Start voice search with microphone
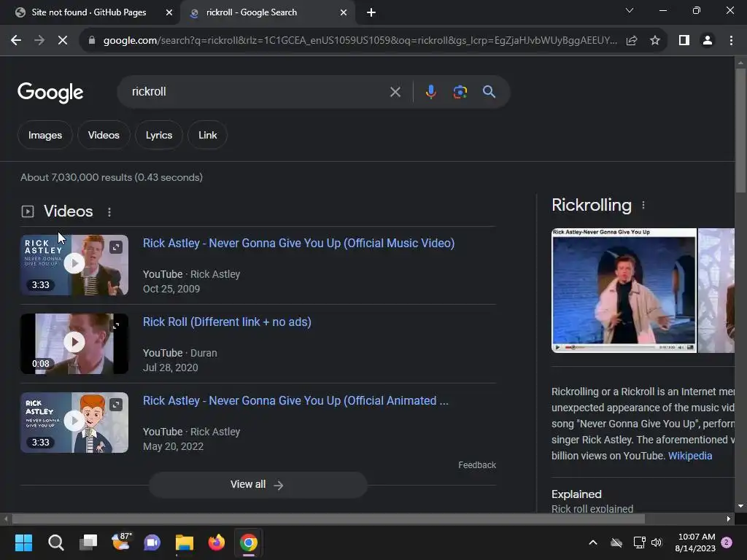The height and width of the screenshot is (560, 747). tap(430, 91)
